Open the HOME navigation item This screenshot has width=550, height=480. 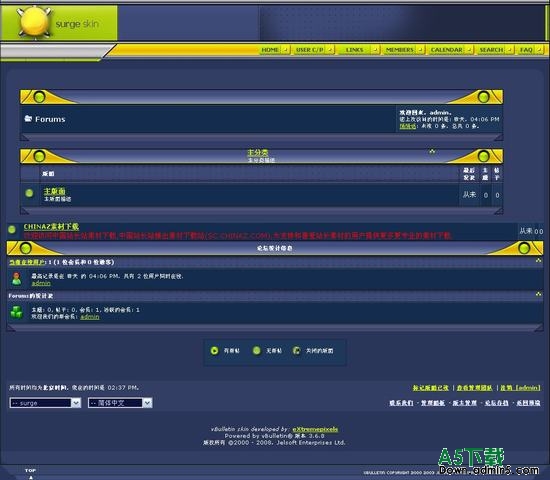coord(270,50)
